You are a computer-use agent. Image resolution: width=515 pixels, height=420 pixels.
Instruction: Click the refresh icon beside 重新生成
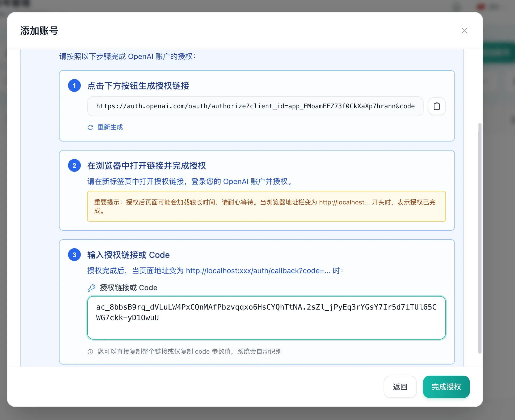click(90, 127)
